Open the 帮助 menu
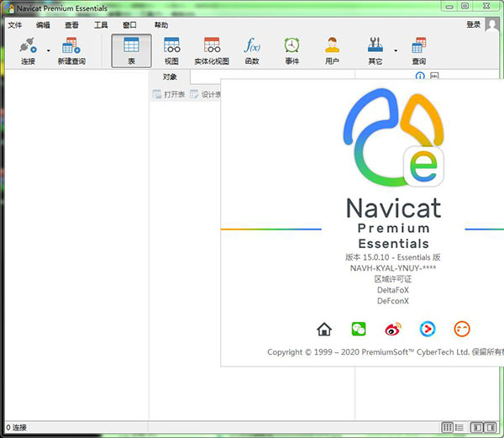The image size is (504, 438). 161,25
